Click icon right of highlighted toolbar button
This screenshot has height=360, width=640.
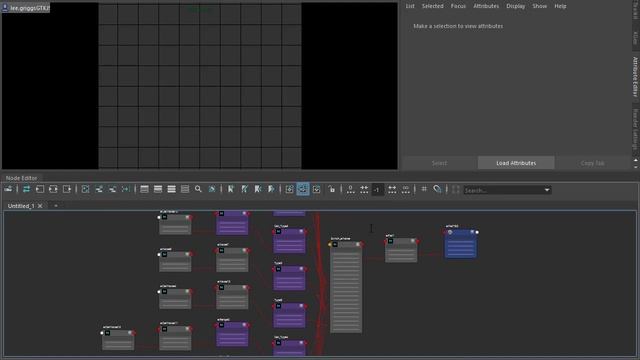pyautogui.click(x=316, y=189)
